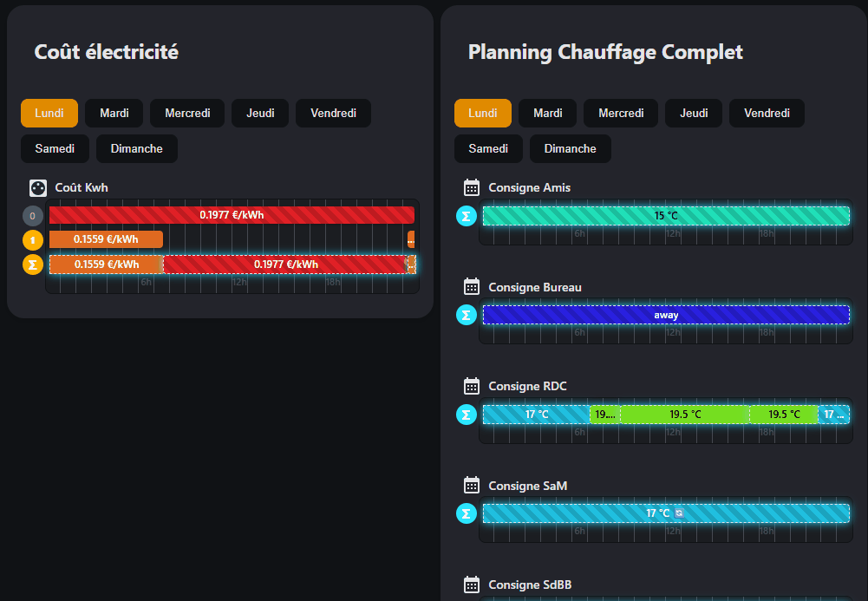Select the orange layer 1 circle icon
Viewport: 868px width, 601px height.
coord(33,240)
